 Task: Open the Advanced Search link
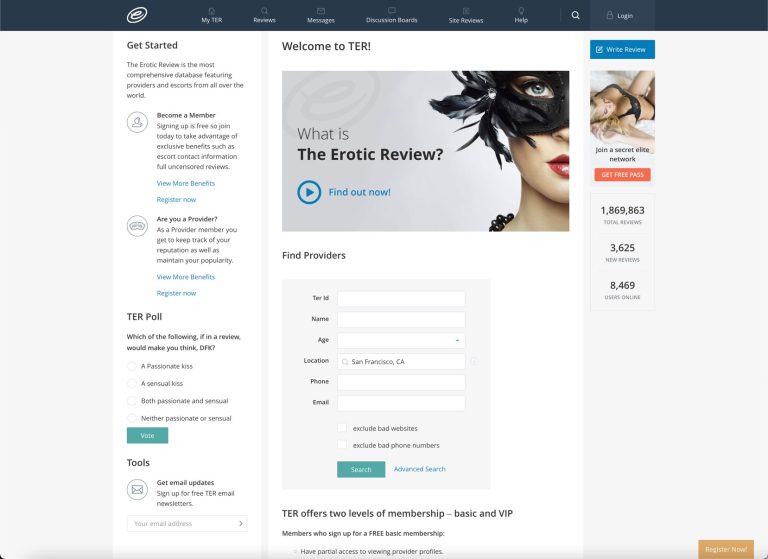tap(420, 469)
